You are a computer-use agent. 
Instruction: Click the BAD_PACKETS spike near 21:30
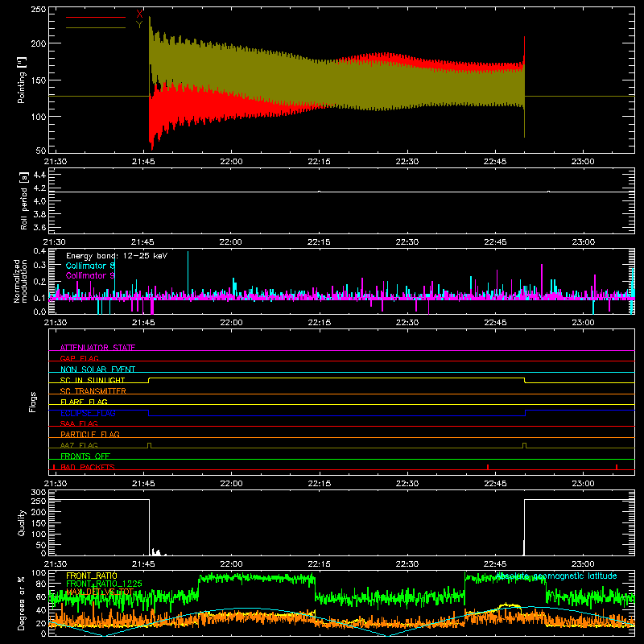pos(54,467)
